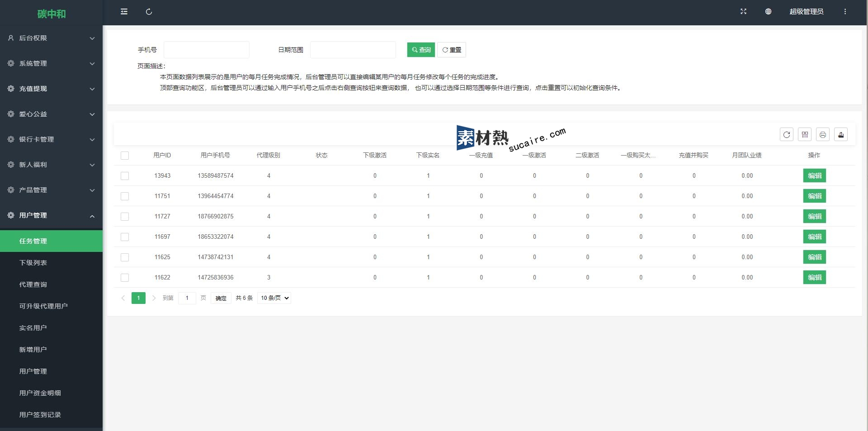Viewport: 868px width, 431px height.
Task: Focus the 手机号 input field
Action: coord(207,50)
